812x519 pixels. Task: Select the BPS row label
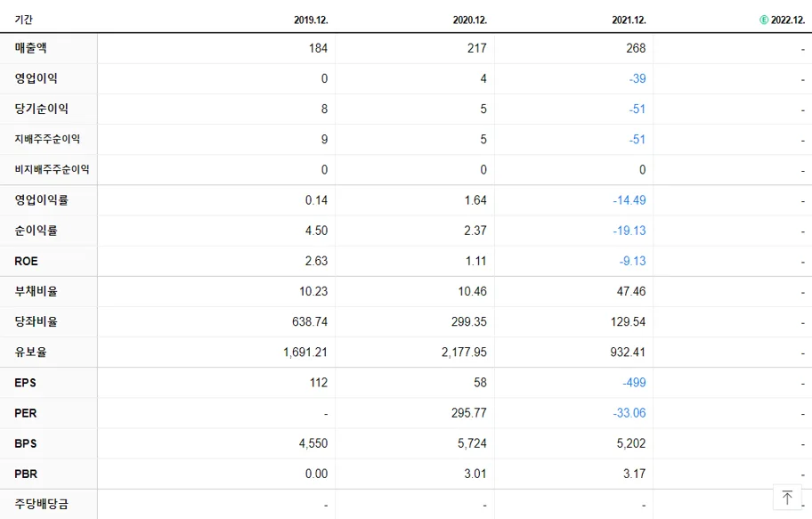(25, 443)
